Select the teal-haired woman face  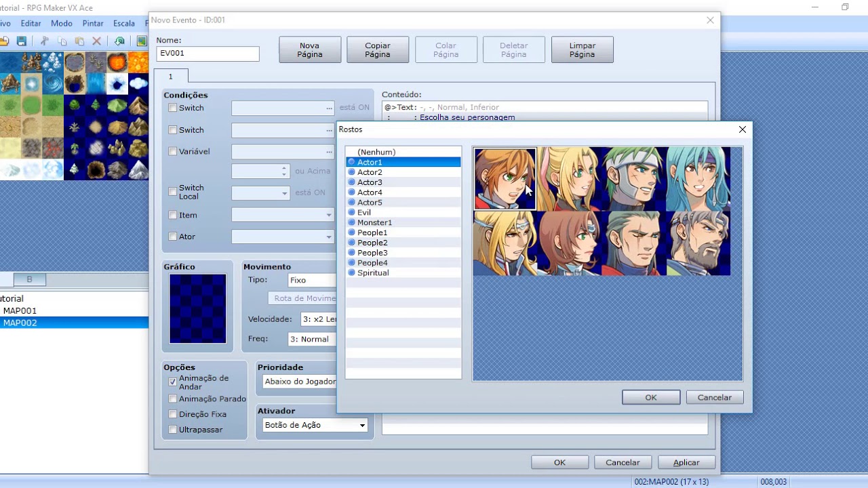click(698, 180)
